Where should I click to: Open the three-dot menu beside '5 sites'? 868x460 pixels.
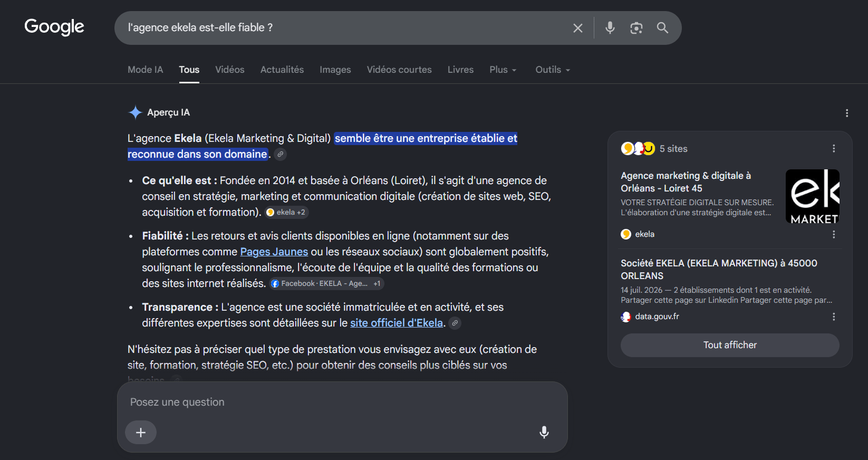coord(834,149)
